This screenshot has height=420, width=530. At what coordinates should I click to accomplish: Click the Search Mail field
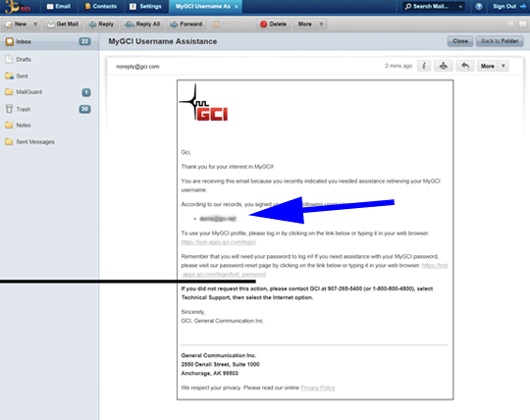tap(430, 7)
